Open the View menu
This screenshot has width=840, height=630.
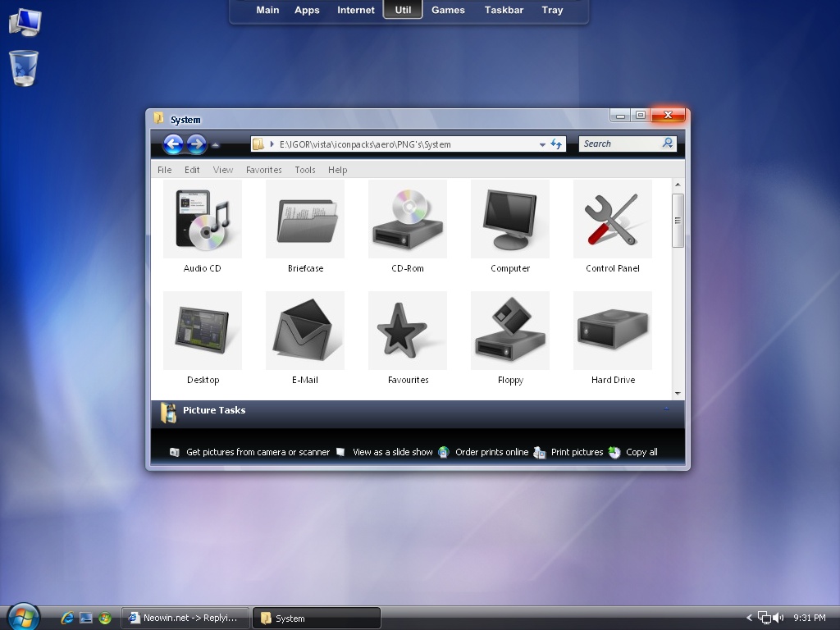coord(223,170)
